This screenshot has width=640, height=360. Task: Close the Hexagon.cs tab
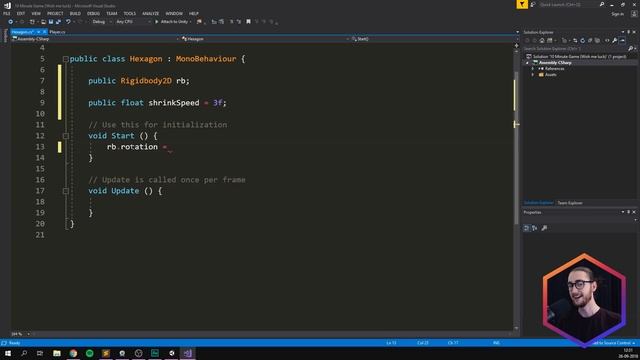click(x=44, y=32)
